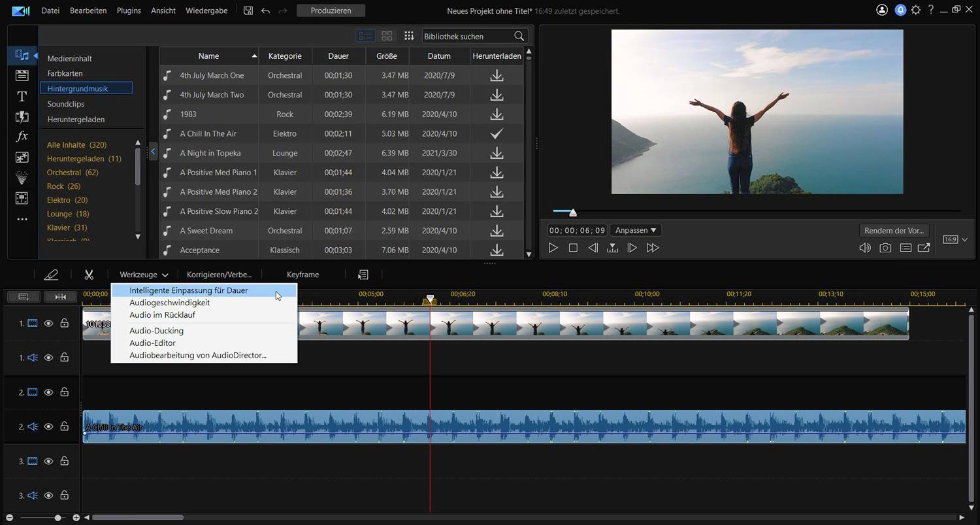Open the Anpassen zoom dropdown
The height and width of the screenshot is (525, 980).
click(x=636, y=230)
